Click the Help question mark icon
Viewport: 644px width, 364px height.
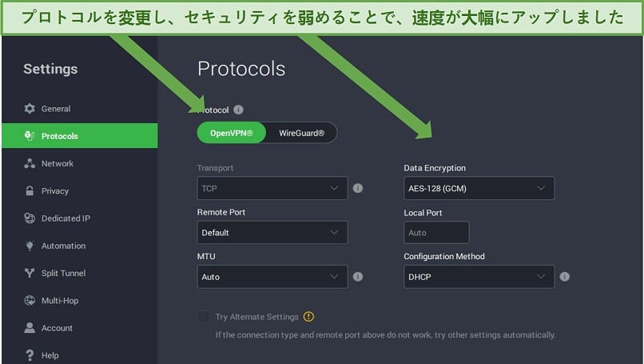coord(30,355)
